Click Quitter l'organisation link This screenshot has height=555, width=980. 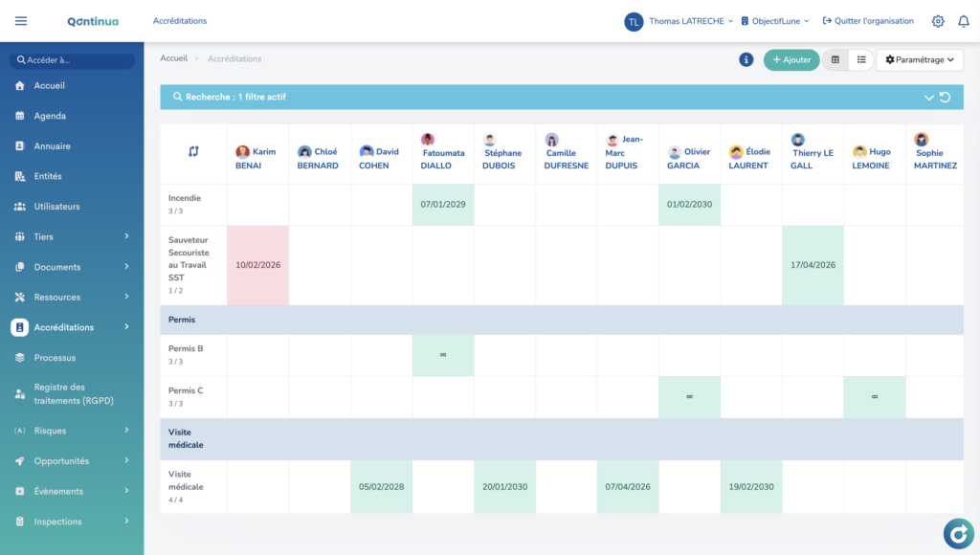click(x=868, y=21)
